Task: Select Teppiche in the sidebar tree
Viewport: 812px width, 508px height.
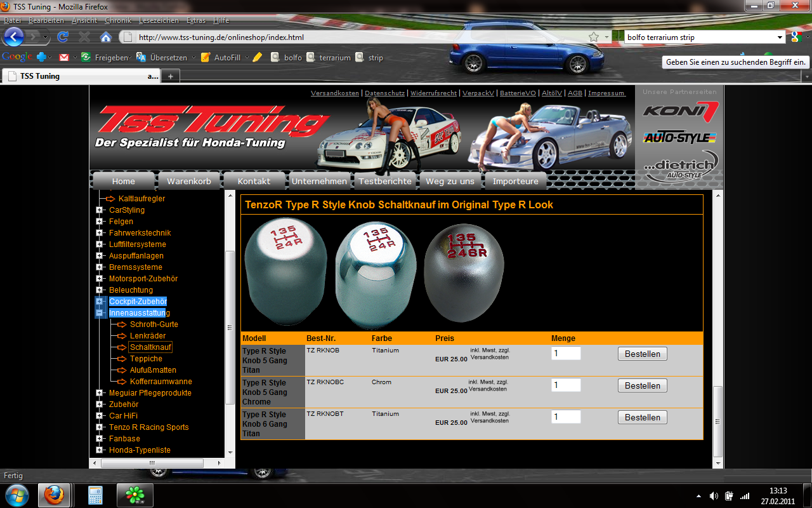Action: [x=146, y=359]
